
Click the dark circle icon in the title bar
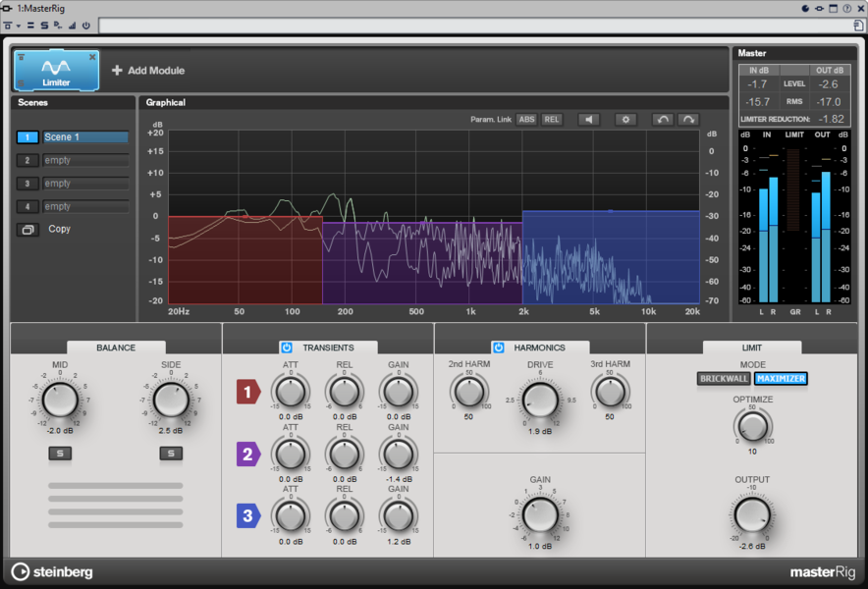click(805, 8)
